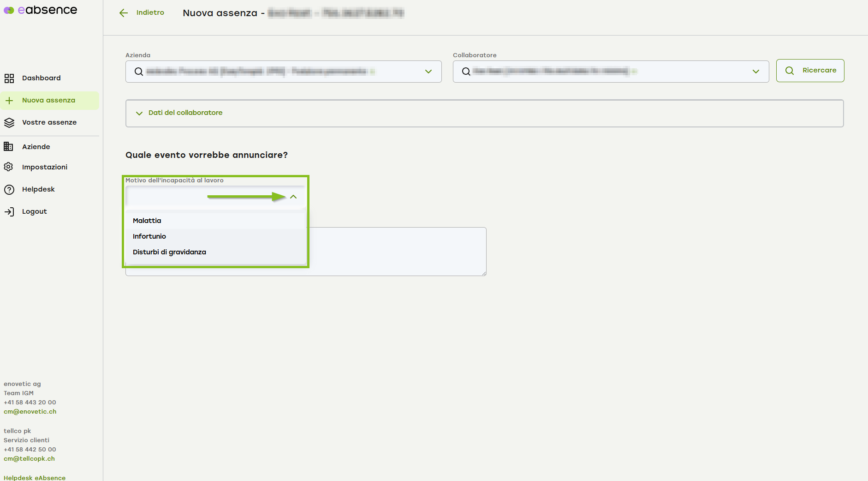Click the Aziende building icon
Viewport: 868px width, 481px height.
point(8,146)
